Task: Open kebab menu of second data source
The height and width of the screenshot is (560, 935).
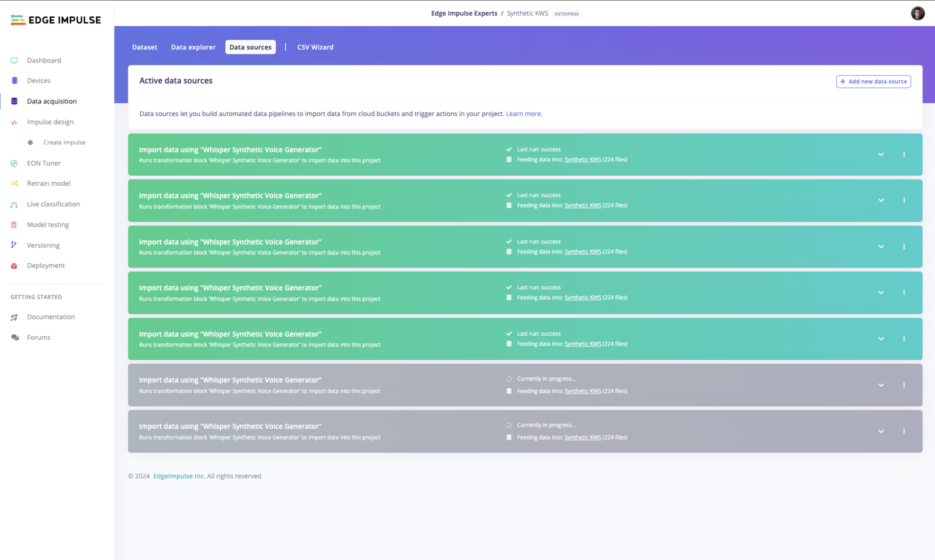Action: click(904, 200)
